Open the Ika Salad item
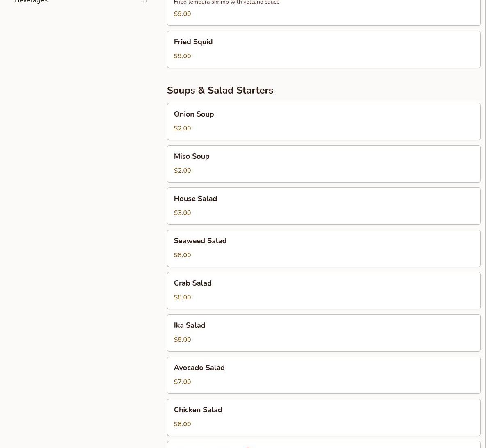The height and width of the screenshot is (448, 494). 324,333
